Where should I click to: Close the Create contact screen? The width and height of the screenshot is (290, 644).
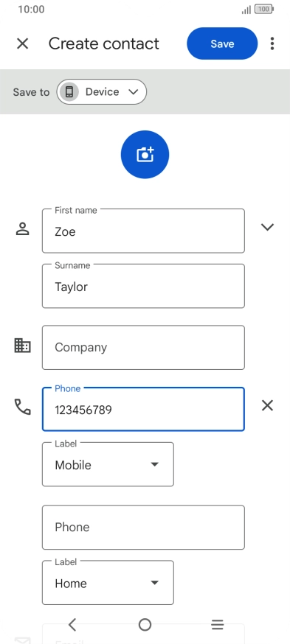point(22,43)
